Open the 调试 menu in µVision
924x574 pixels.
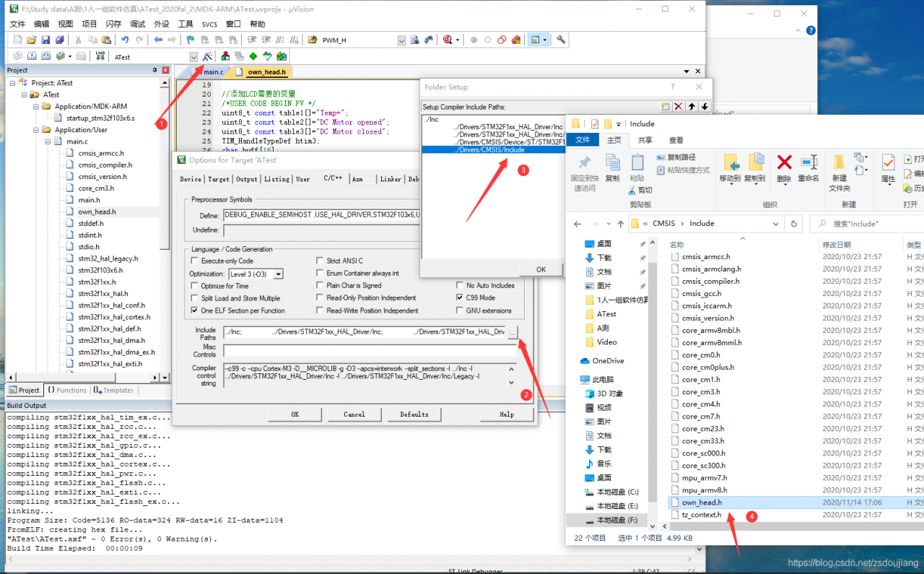136,24
